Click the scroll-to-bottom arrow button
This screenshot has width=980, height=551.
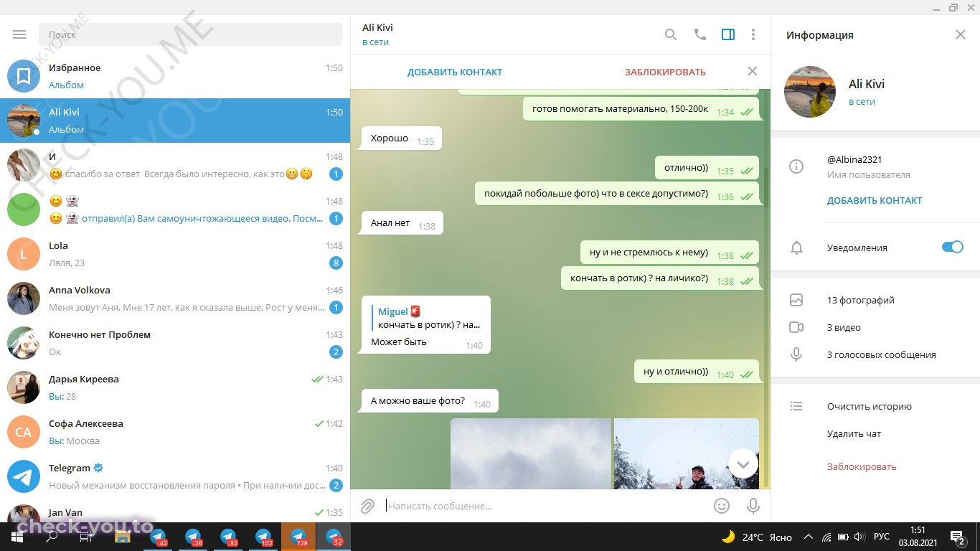coord(743,464)
